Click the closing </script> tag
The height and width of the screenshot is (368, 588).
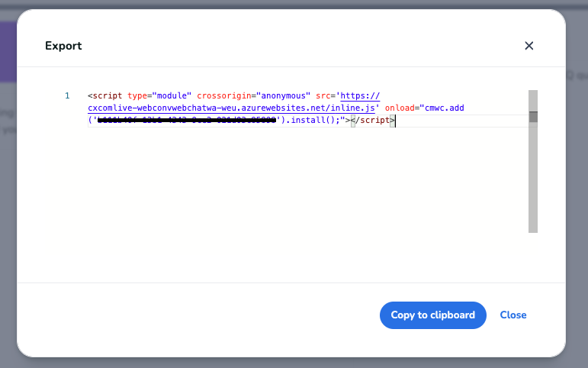(372, 121)
